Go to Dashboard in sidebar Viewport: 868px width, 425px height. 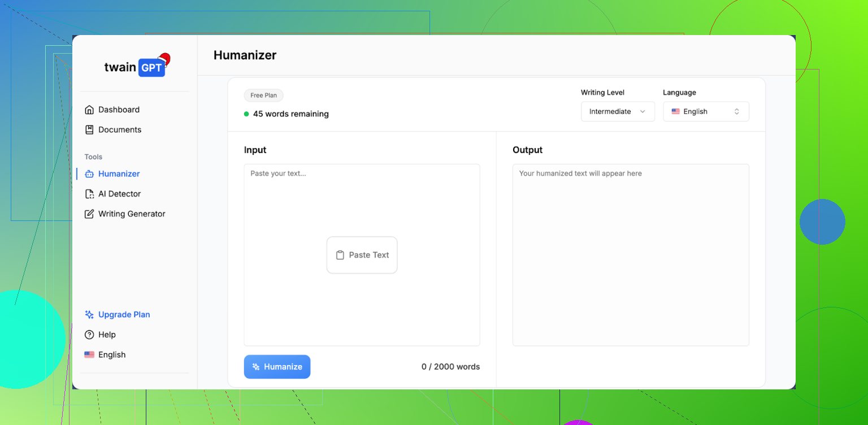(119, 110)
